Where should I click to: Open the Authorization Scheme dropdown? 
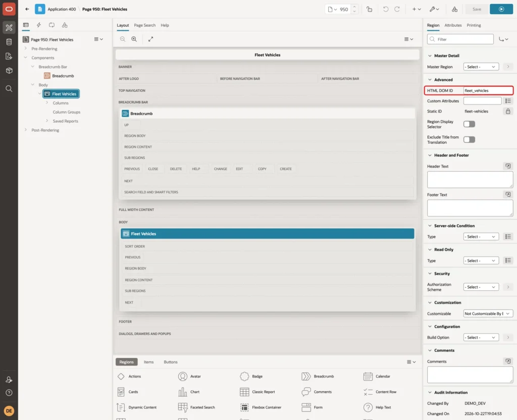click(481, 287)
